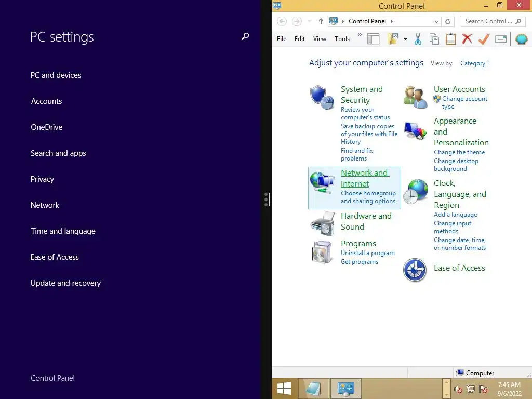This screenshot has height=399, width=532.
Task: Open the Edit menu
Action: 300,39
